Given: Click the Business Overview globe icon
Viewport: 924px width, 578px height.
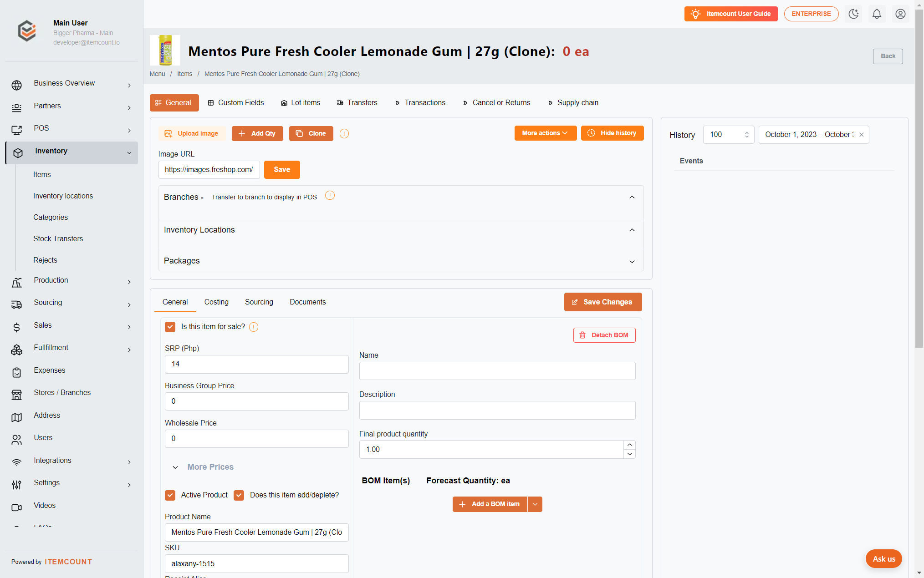Looking at the screenshot, I should tap(17, 85).
